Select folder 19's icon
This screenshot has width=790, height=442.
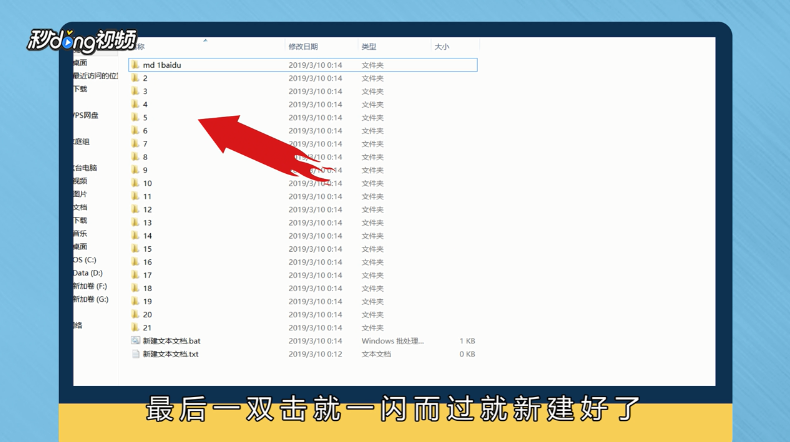135,301
